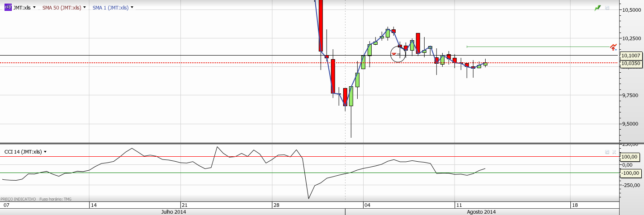The width and height of the screenshot is (644, 215).
Task: Close the CCI indicator panel
Action: pos(614,152)
